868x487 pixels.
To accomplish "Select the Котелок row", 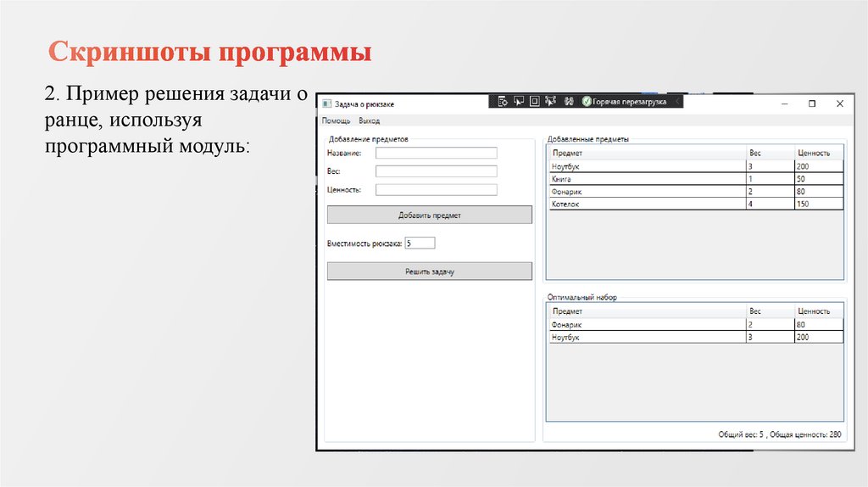I will click(697, 204).
